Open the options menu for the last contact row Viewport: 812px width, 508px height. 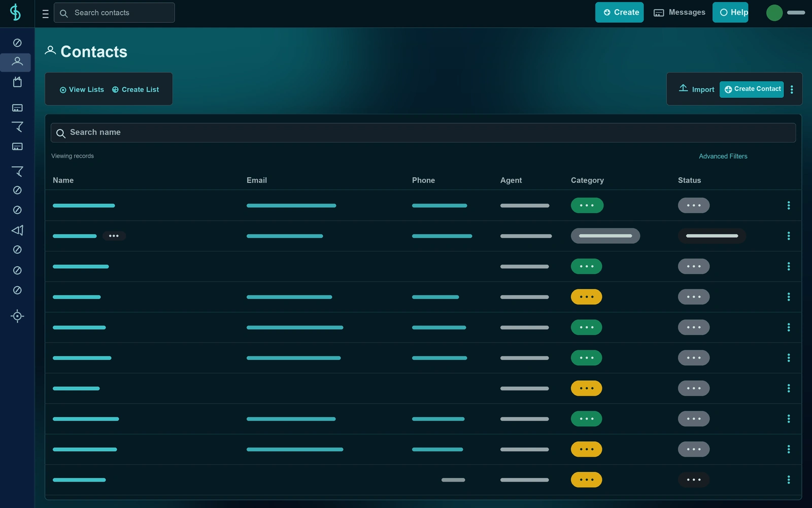pos(789,480)
